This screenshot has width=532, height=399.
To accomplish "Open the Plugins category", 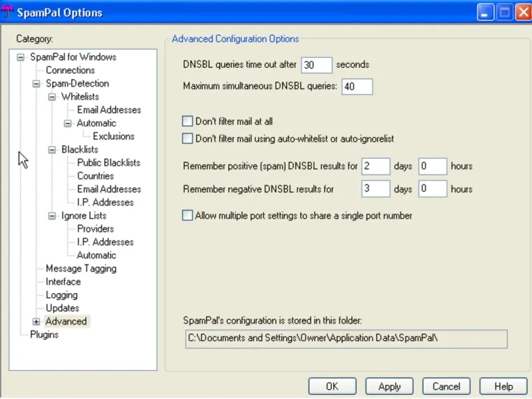I will pyautogui.click(x=44, y=334).
